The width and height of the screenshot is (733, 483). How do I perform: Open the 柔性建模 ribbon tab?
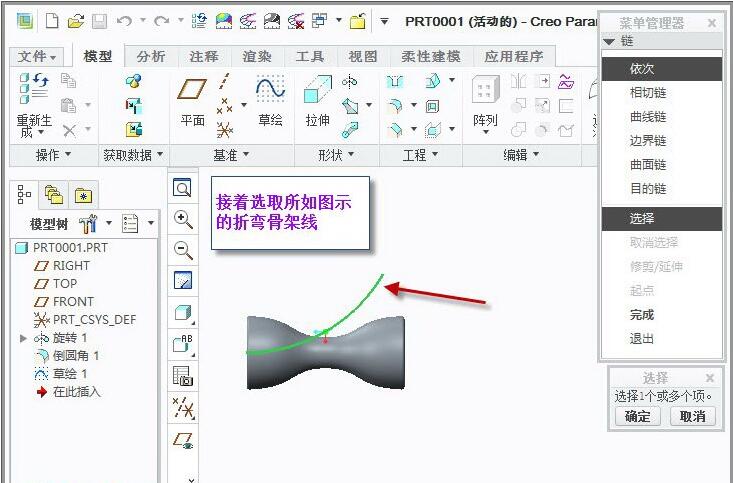[431, 56]
